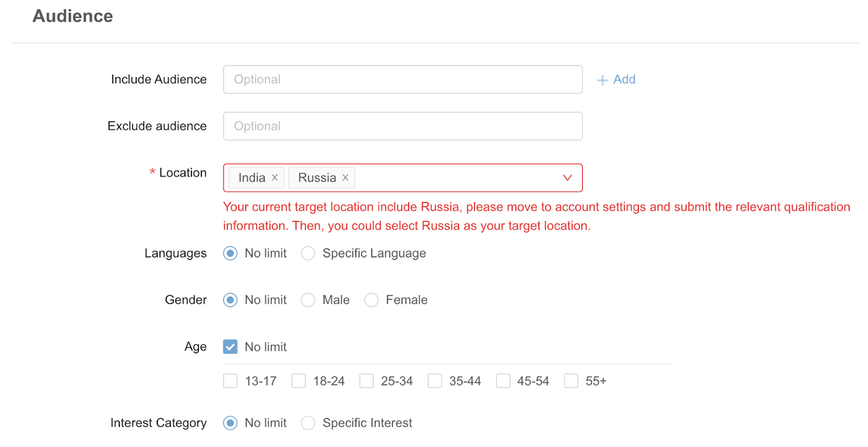The height and width of the screenshot is (447, 868).
Task: Tick the 55+ age group
Action: pyautogui.click(x=571, y=381)
